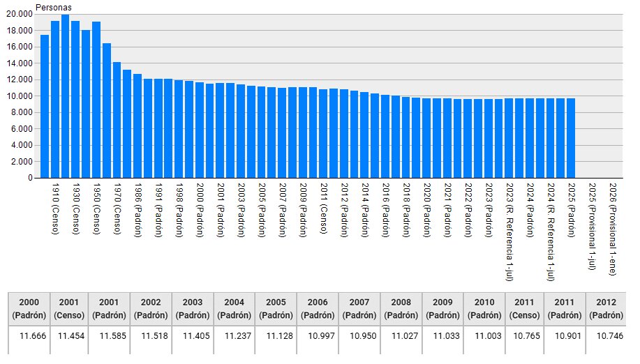Click the 'Personas' axis title
640x364 pixels.
pyautogui.click(x=54, y=8)
